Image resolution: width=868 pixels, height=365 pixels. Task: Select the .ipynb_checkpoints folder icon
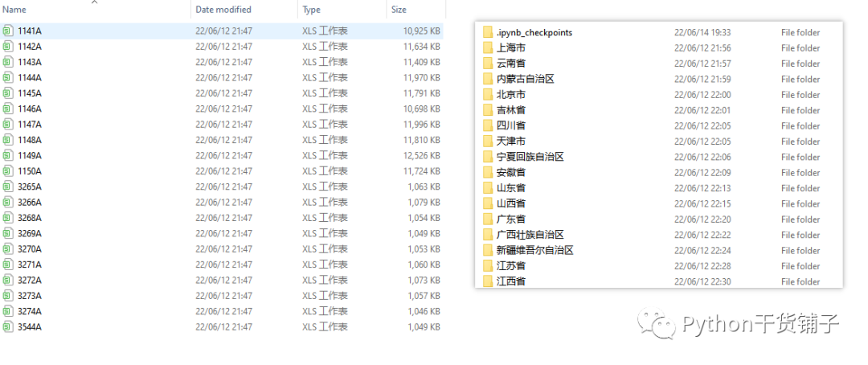click(488, 33)
